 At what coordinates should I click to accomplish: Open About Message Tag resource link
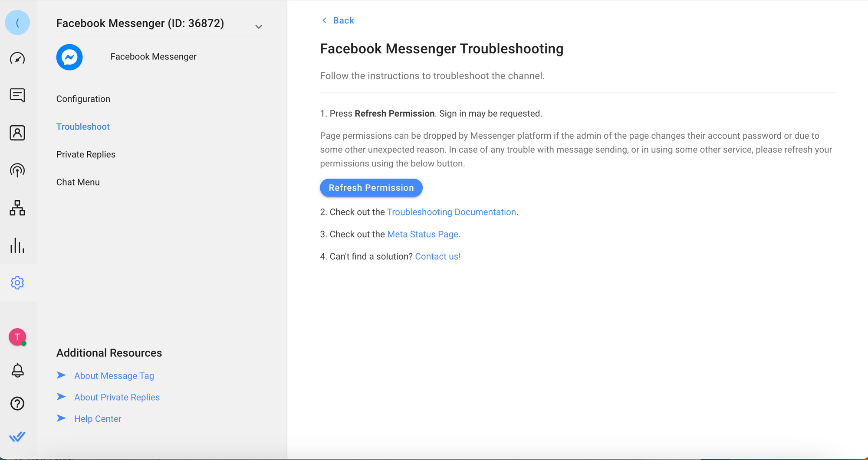coord(114,376)
